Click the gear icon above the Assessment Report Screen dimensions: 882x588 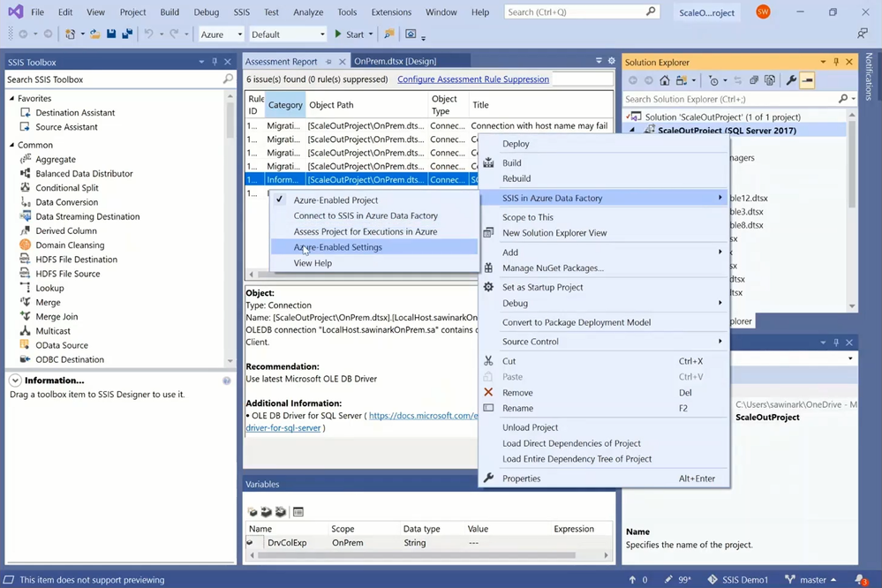(612, 61)
